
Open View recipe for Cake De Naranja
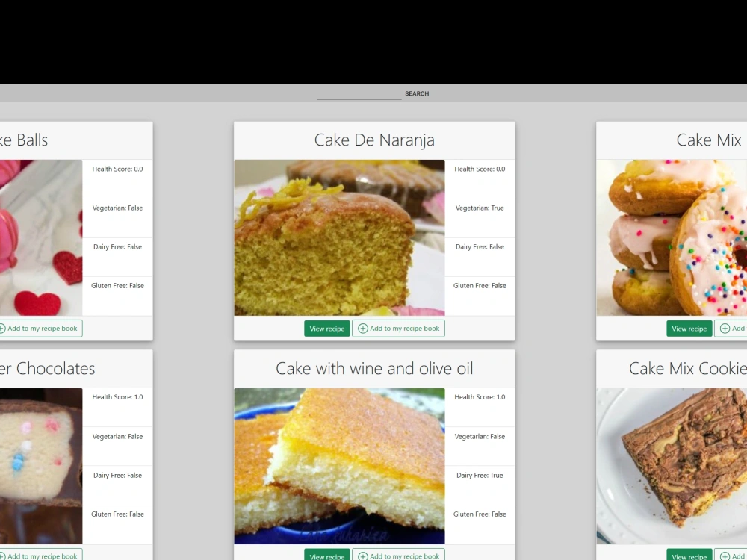pyautogui.click(x=326, y=328)
